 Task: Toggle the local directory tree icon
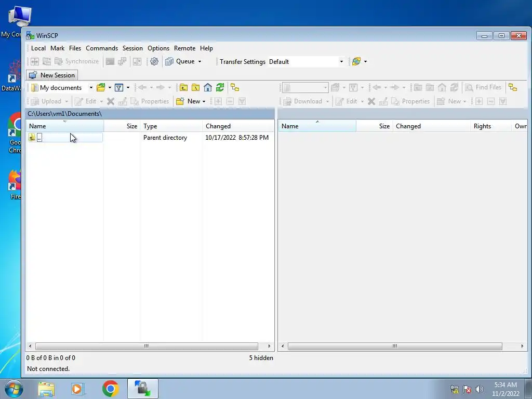tap(235, 87)
